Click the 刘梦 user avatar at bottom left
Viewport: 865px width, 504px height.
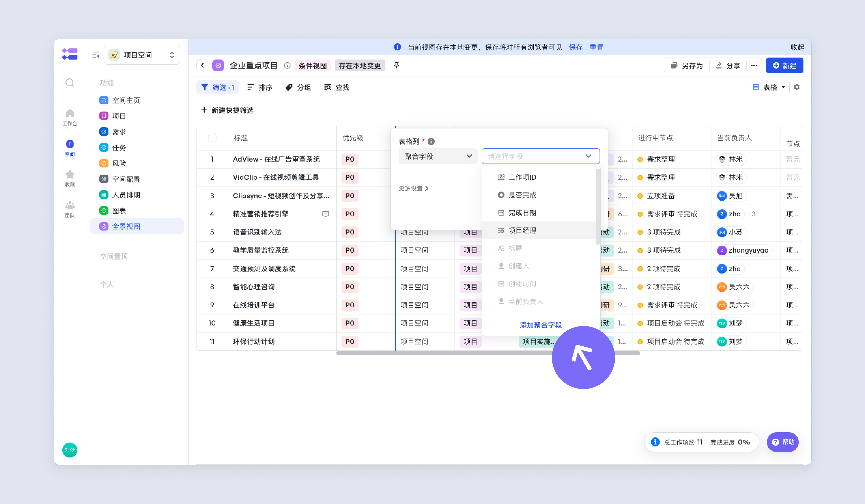[70, 450]
